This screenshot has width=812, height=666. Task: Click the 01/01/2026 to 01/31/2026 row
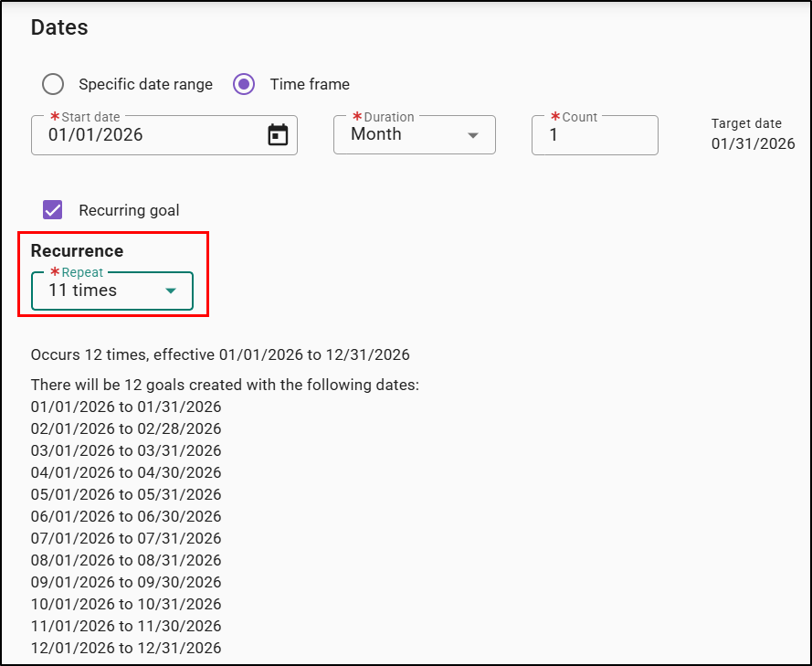[126, 407]
